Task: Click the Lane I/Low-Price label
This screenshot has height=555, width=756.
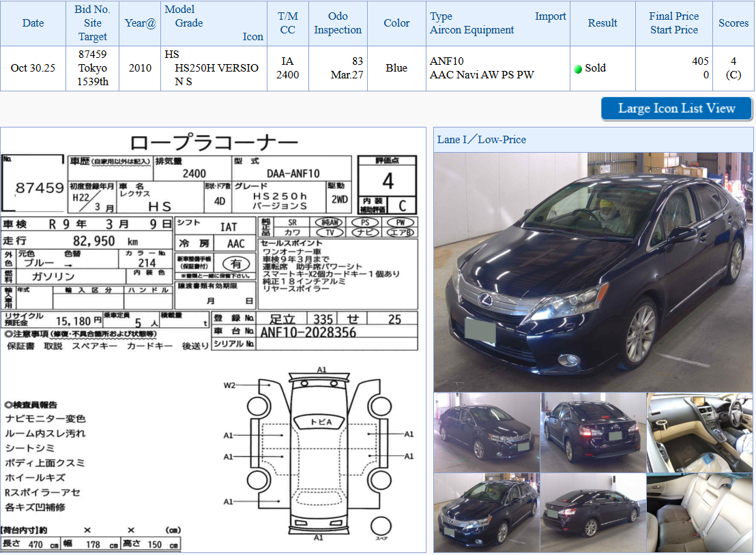Action: pyautogui.click(x=482, y=140)
